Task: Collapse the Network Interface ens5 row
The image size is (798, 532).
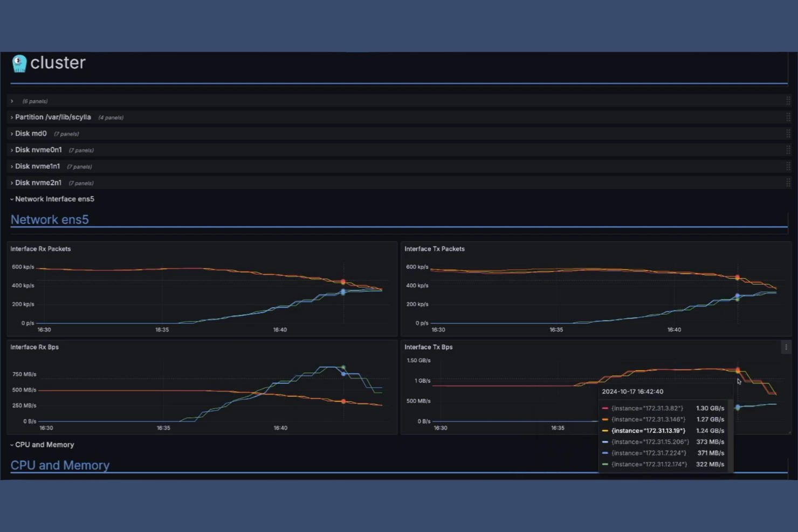Action: (54, 199)
